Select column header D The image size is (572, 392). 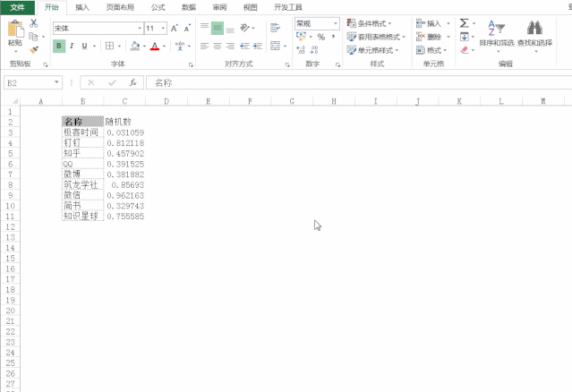click(x=166, y=101)
